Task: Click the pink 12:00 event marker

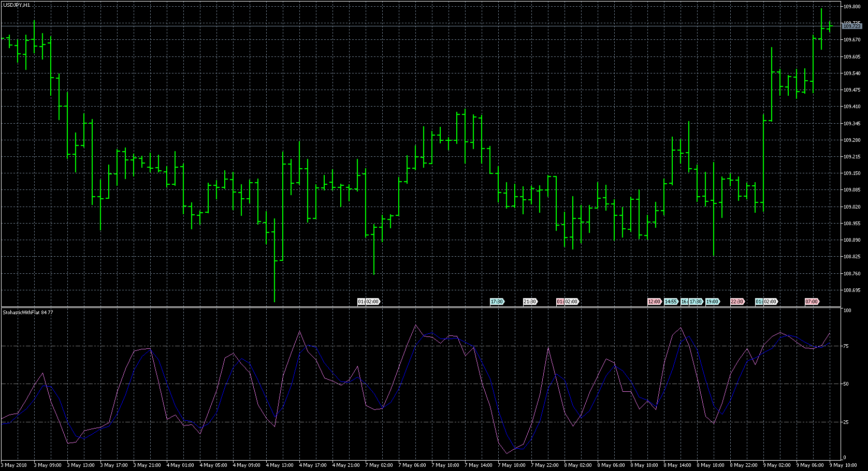Action: (x=654, y=302)
